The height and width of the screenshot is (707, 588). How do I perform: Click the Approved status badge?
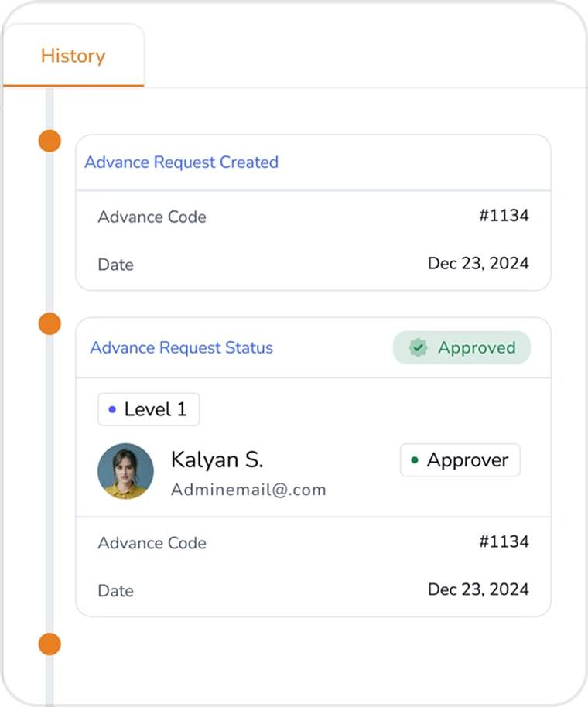click(462, 347)
